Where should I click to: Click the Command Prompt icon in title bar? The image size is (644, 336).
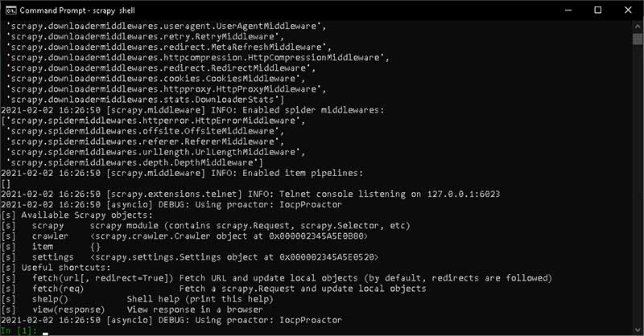11,10
